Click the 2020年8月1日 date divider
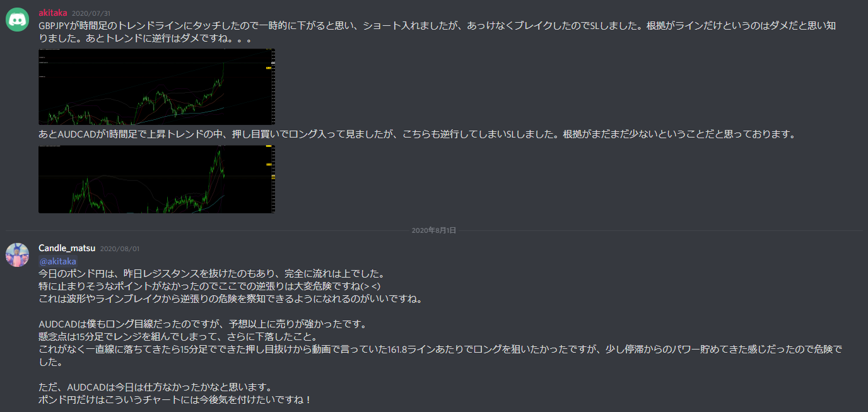 point(434,231)
